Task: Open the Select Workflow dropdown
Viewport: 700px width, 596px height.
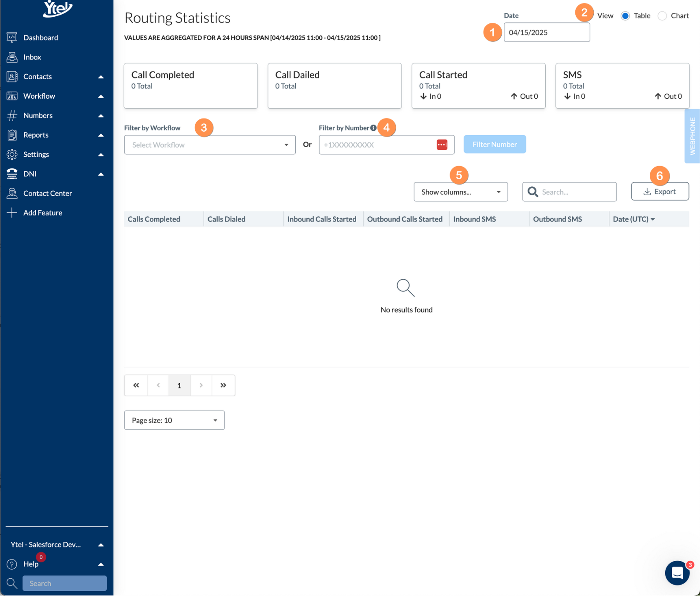Action: pyautogui.click(x=210, y=145)
